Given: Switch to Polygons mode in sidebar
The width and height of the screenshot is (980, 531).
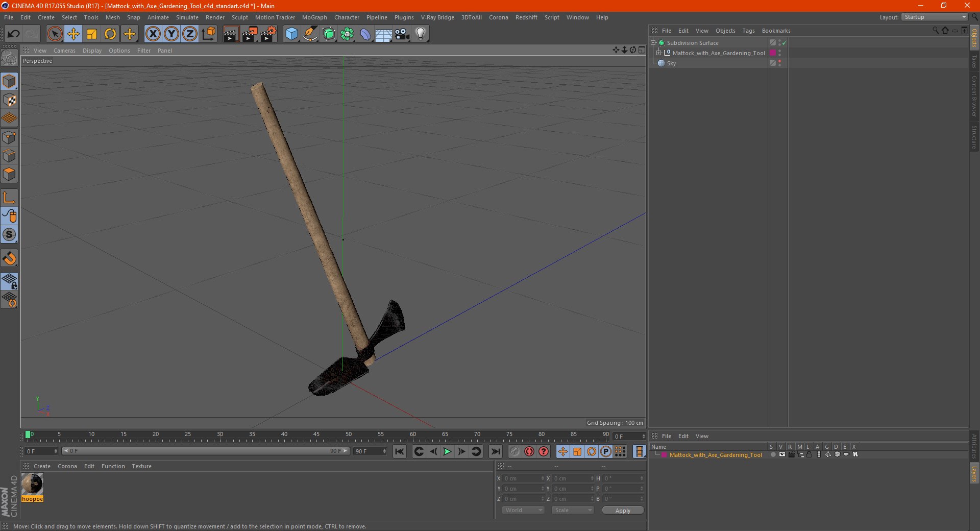Looking at the screenshot, I should pyautogui.click(x=9, y=174).
